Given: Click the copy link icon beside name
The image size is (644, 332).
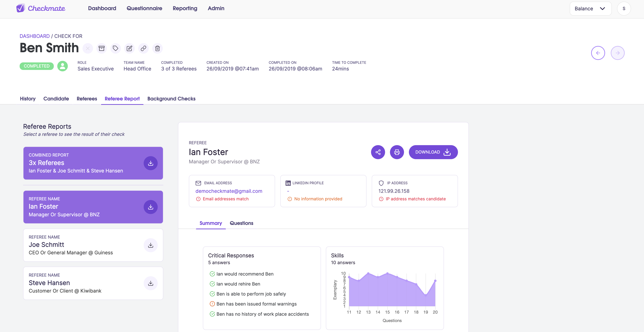Looking at the screenshot, I should [143, 48].
